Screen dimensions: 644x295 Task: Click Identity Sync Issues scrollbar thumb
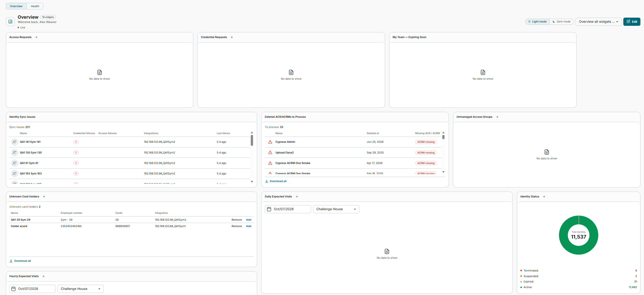click(x=252, y=140)
